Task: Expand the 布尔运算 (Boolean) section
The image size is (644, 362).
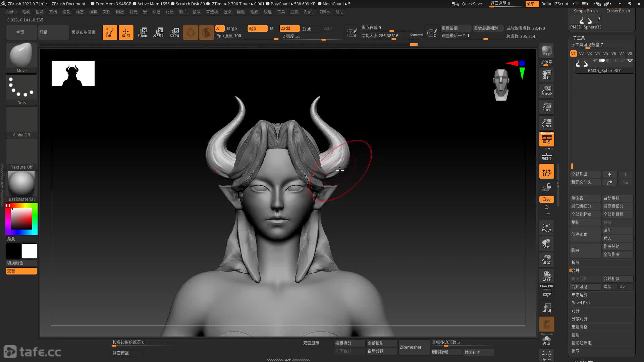Action: coord(580,295)
